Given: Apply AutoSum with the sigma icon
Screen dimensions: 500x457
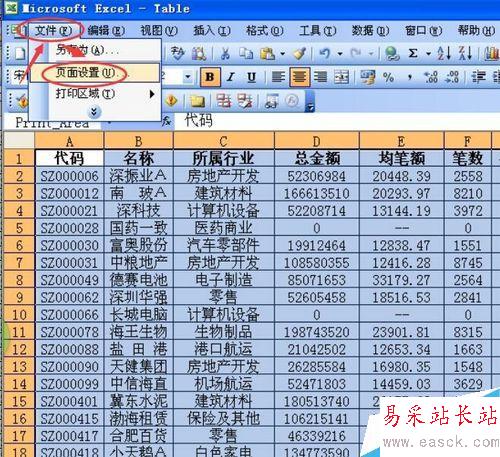Looking at the screenshot, I should click(413, 53).
